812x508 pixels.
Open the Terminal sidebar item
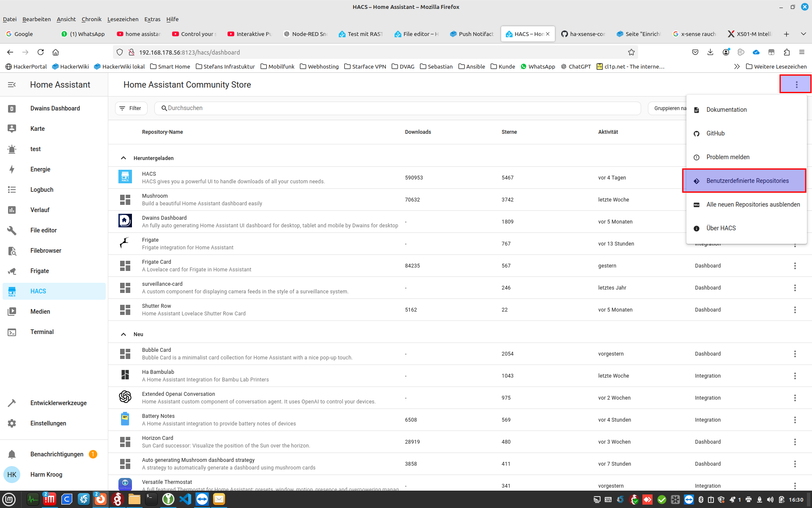pyautogui.click(x=42, y=332)
